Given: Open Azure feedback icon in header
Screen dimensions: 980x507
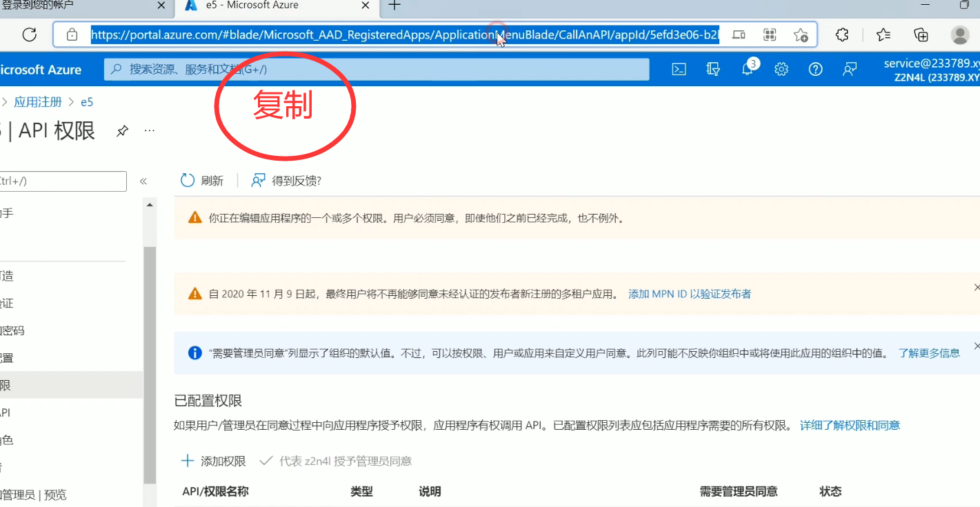Looking at the screenshot, I should pos(850,69).
